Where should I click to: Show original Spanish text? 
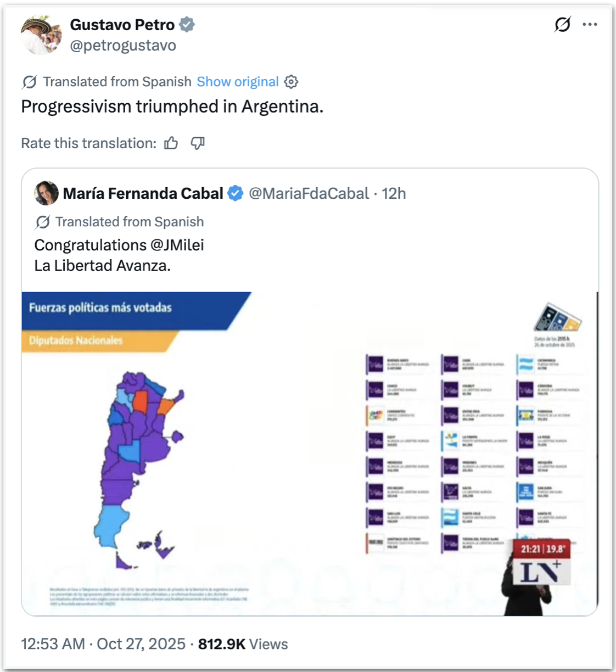[238, 82]
